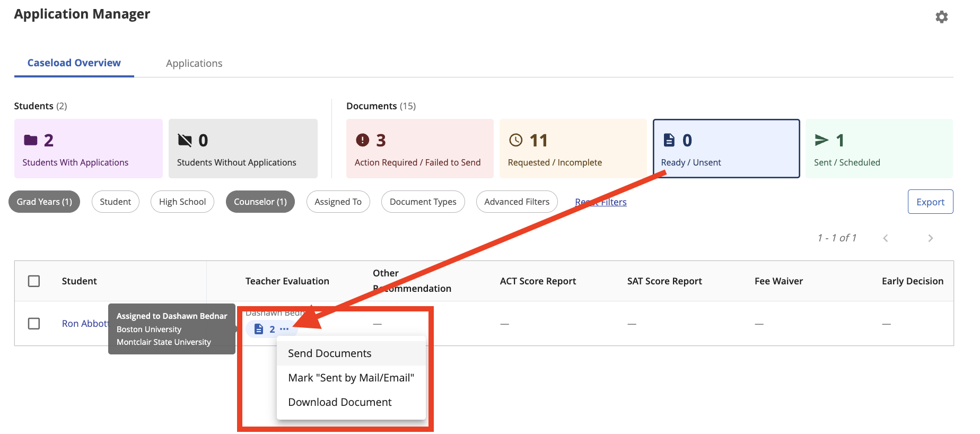Image resolution: width=980 pixels, height=434 pixels.
Task: Open the Student filter
Action: 115,202
